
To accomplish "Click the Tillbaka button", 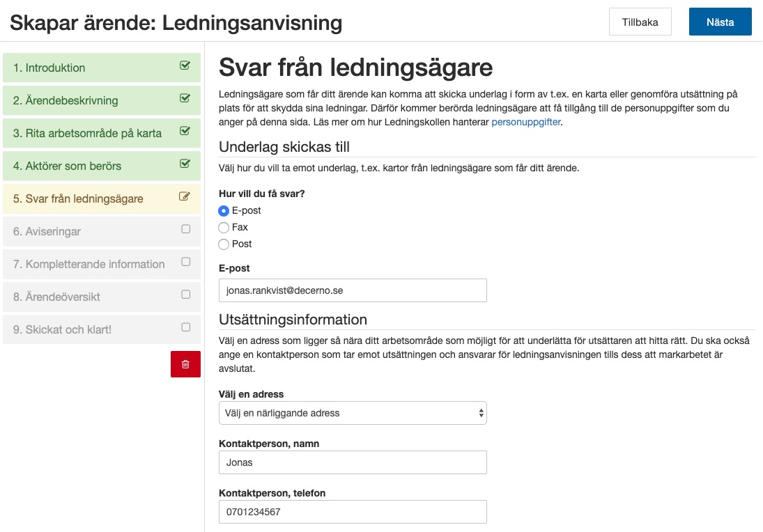I will pyautogui.click(x=640, y=22).
